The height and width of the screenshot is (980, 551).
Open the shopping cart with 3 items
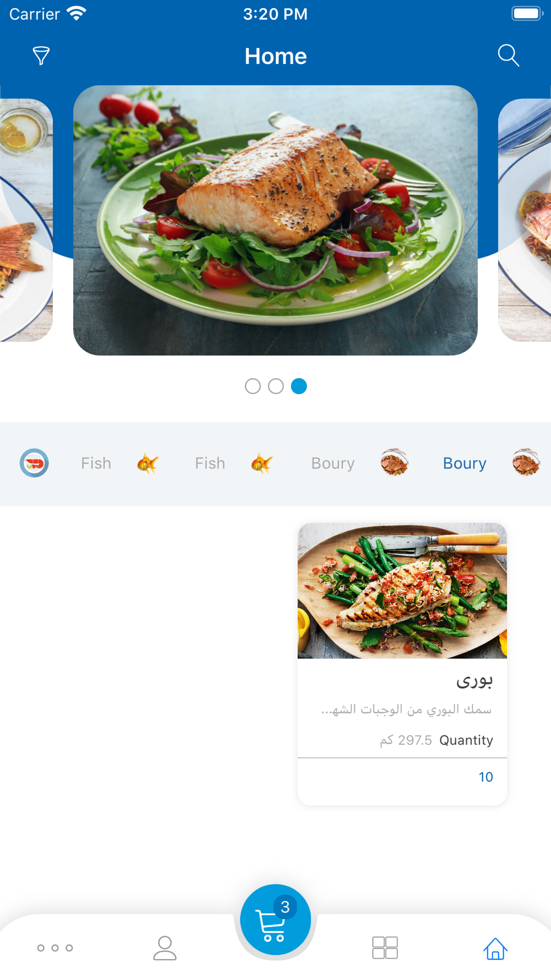(275, 919)
